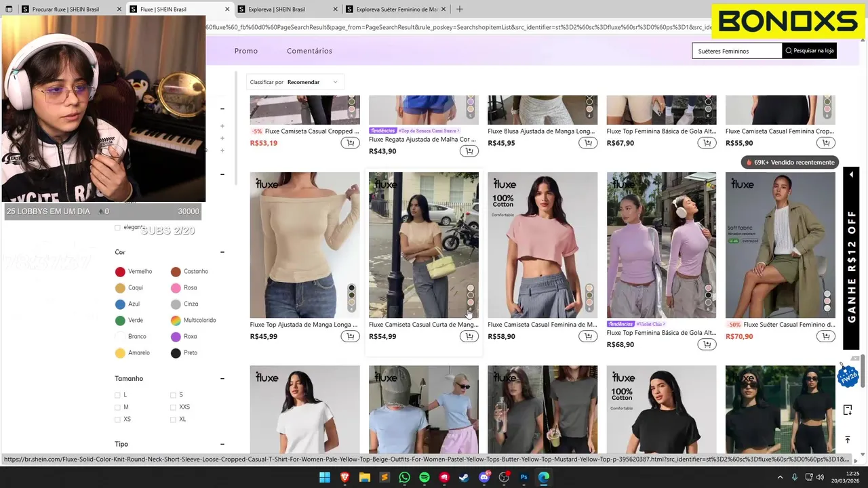Open Photoshop from taskbar
The height and width of the screenshot is (488, 868).
coord(524,477)
